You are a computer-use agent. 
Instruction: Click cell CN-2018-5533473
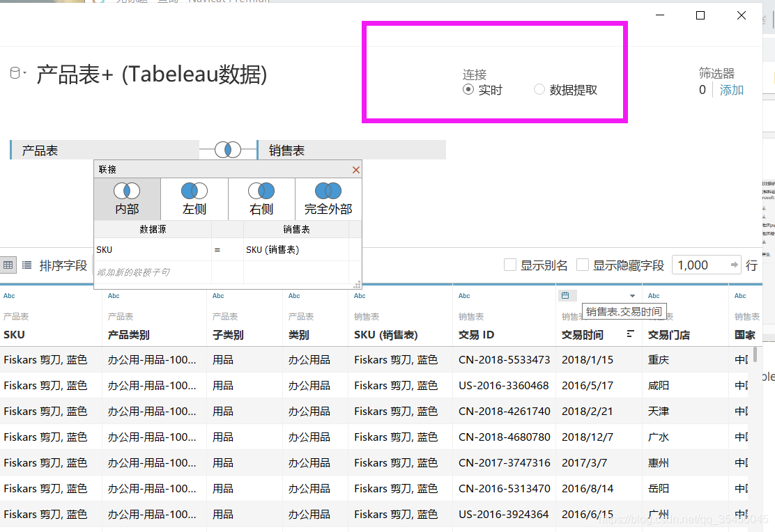[504, 359]
